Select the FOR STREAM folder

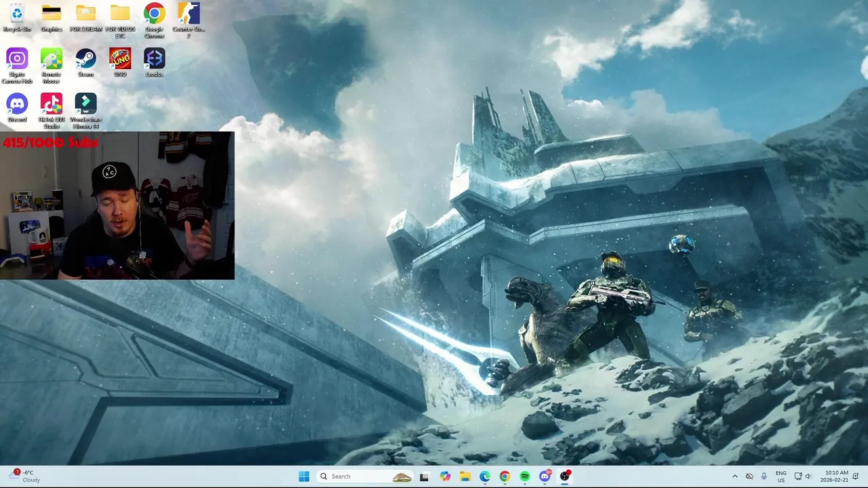(x=85, y=18)
